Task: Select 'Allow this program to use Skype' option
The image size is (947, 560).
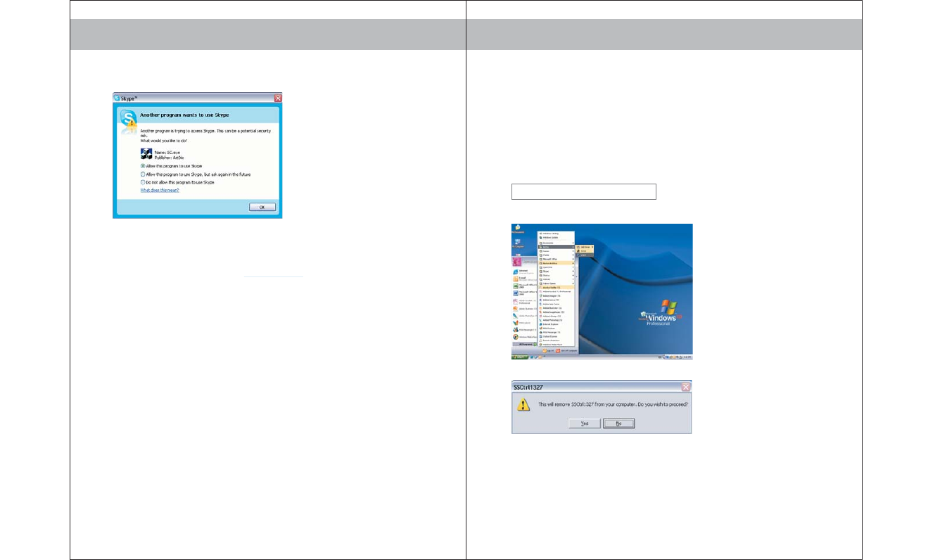Action: 170,166
